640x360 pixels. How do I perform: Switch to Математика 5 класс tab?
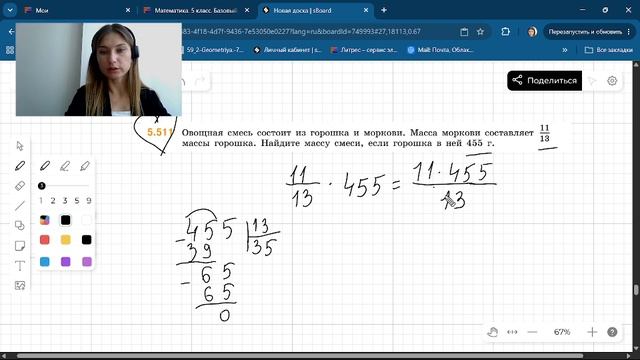point(196,11)
